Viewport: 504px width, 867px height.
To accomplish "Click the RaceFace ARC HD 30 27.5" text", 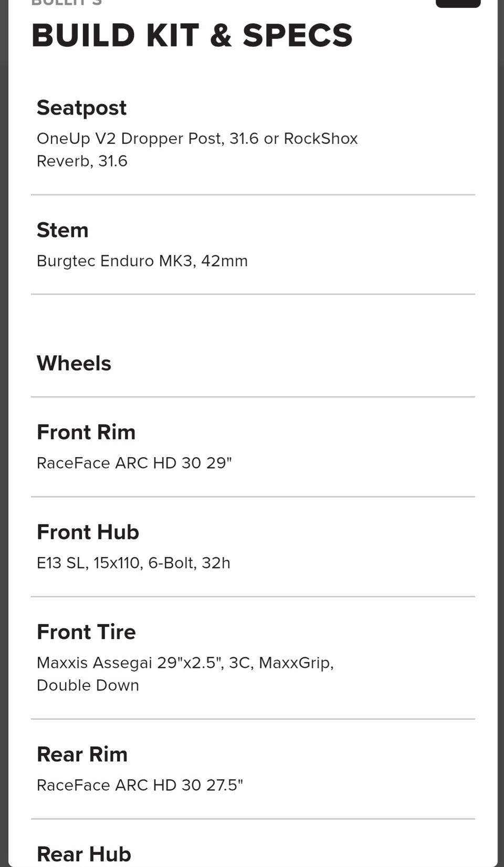I will pyautogui.click(x=140, y=785).
